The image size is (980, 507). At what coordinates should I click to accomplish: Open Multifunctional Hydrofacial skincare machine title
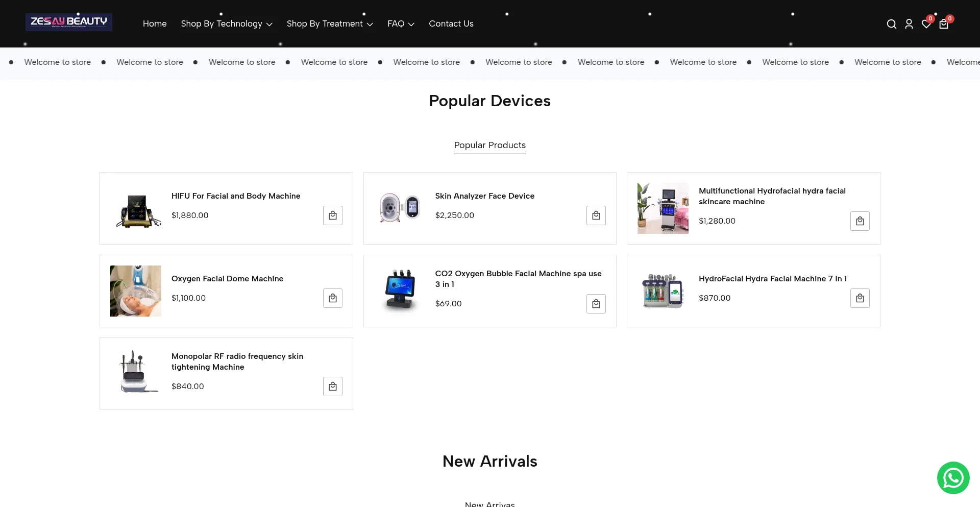(x=772, y=196)
